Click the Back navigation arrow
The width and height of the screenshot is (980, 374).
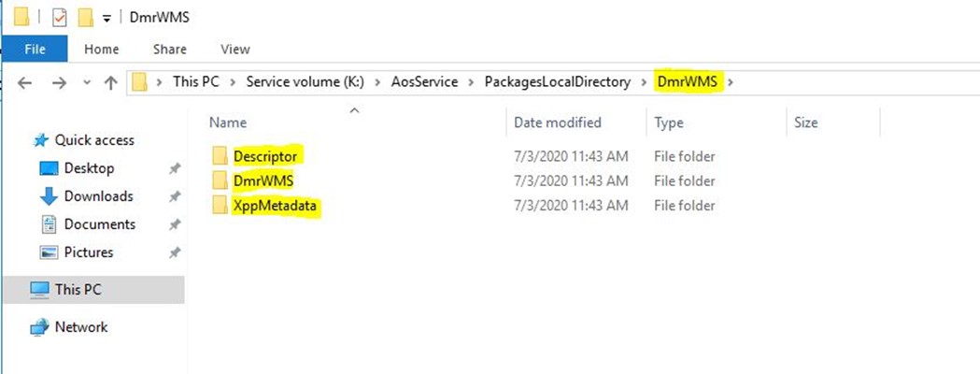[x=24, y=82]
